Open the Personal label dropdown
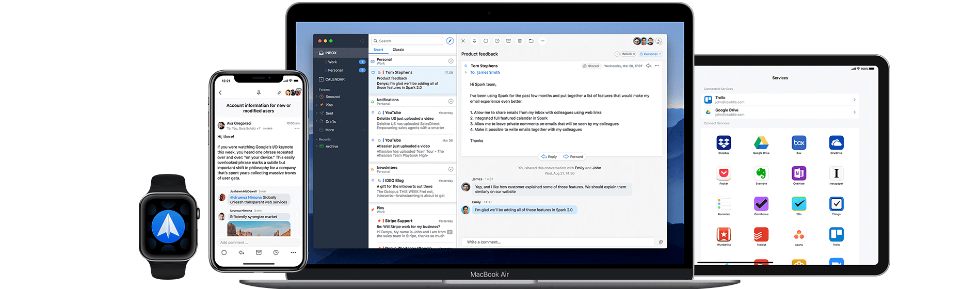Viewport: 980px width, 289px height. (x=650, y=54)
